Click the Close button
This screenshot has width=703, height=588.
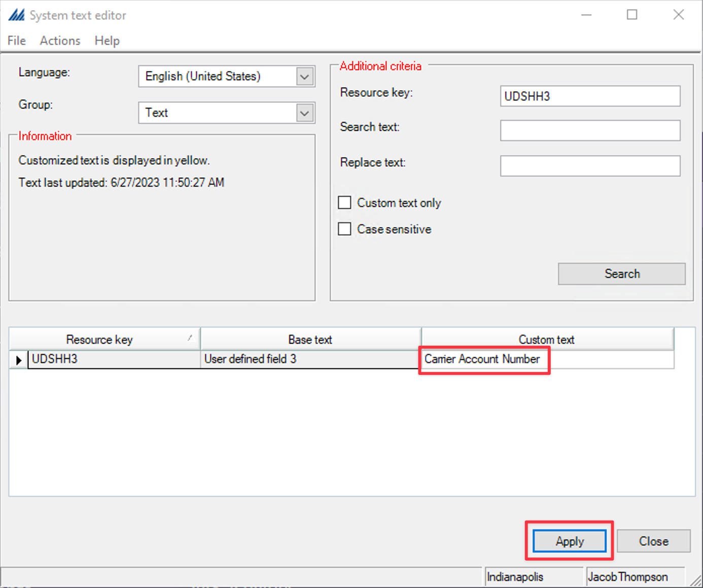pos(653,541)
